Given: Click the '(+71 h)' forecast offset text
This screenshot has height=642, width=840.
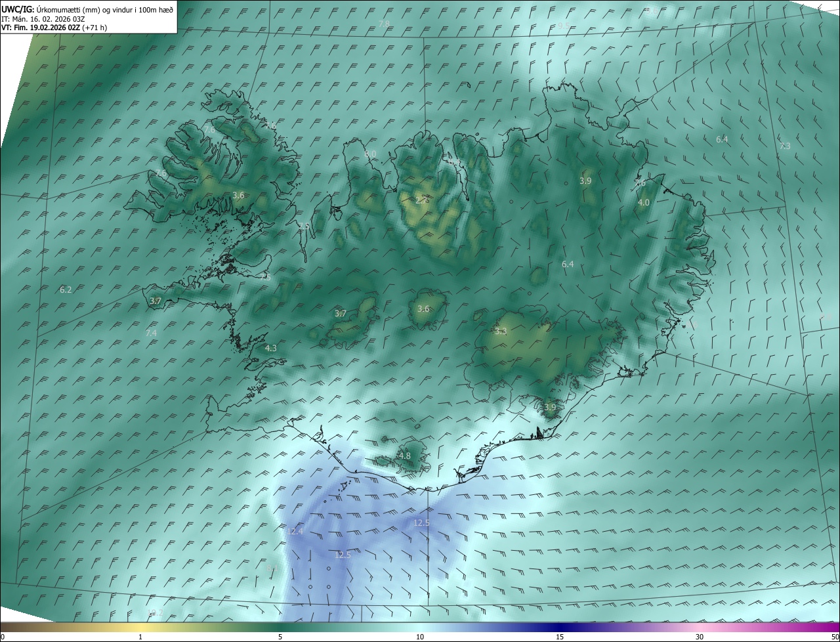Looking at the screenshot, I should (94, 28).
